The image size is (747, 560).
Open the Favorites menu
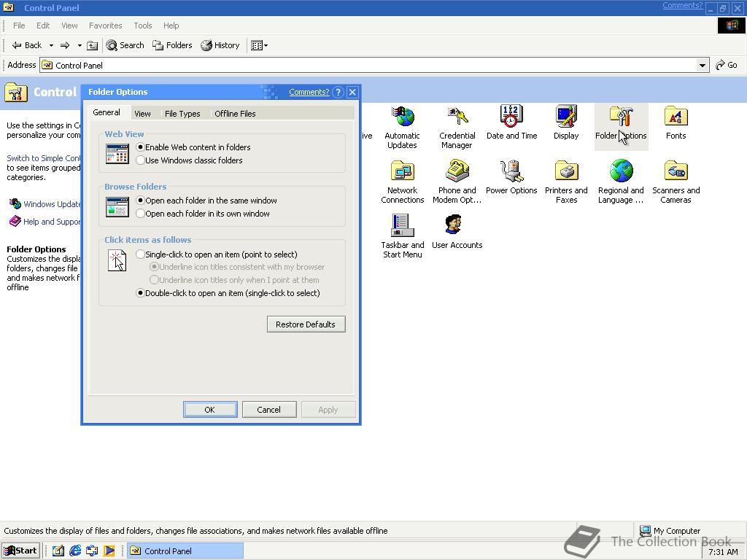pyautogui.click(x=105, y=26)
